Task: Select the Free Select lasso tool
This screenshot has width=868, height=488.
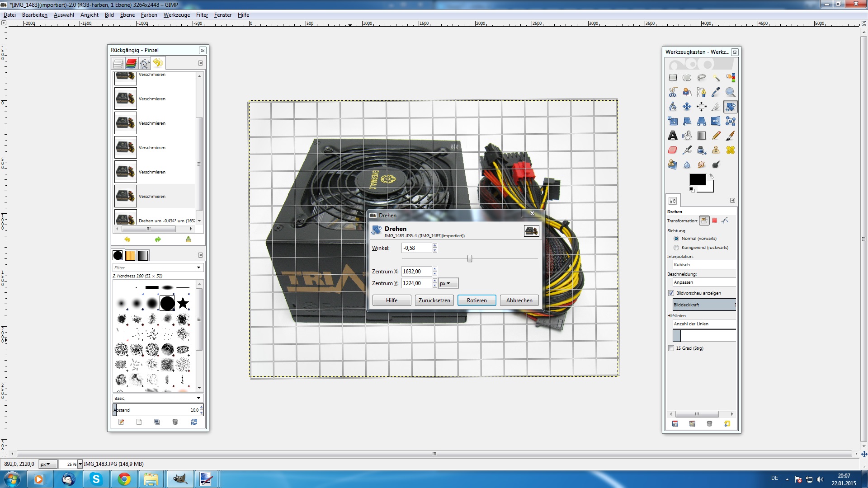Action: coord(702,78)
